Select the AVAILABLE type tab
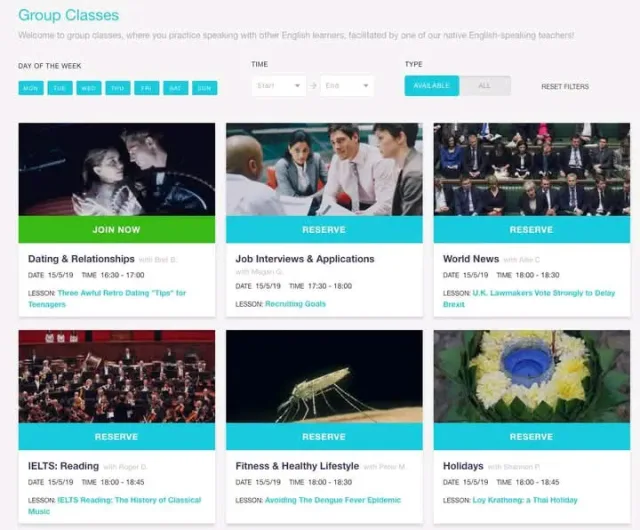Image resolution: width=640 pixels, height=530 pixels. point(431,86)
